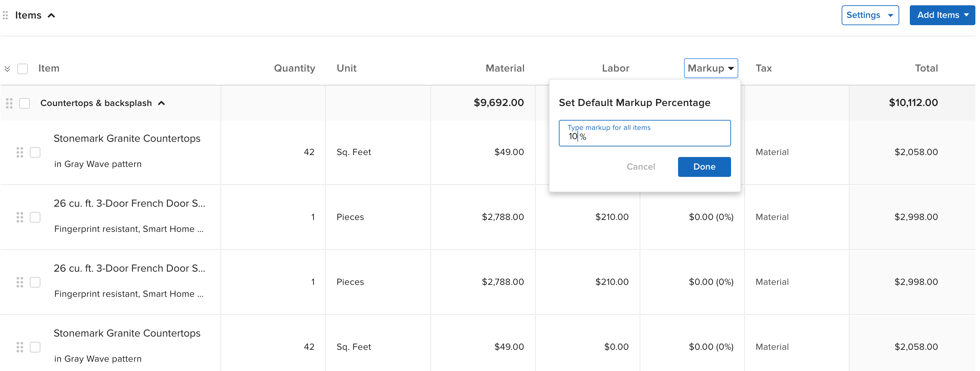The width and height of the screenshot is (980, 371).
Task: Click the row expand toggle beside header
Action: click(x=7, y=68)
